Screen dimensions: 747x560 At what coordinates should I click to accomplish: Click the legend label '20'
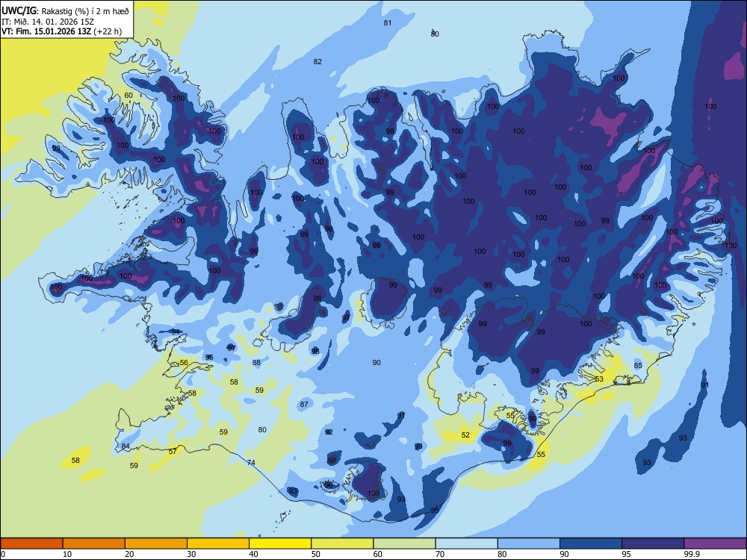[x=129, y=554]
